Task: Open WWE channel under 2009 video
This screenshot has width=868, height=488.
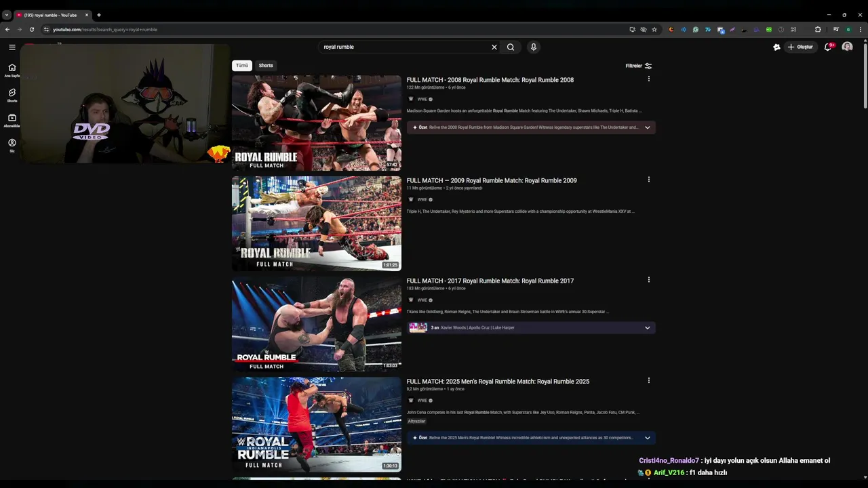Action: [422, 199]
